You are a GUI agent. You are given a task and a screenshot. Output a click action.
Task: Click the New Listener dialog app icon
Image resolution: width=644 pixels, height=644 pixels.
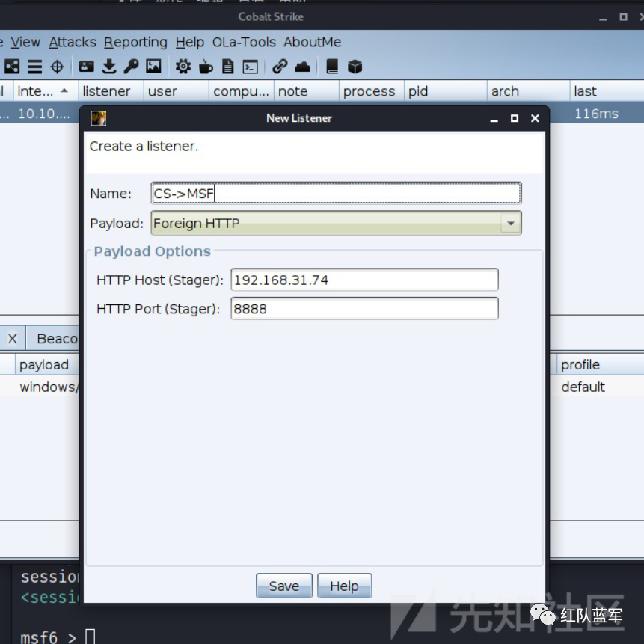pos(99,118)
